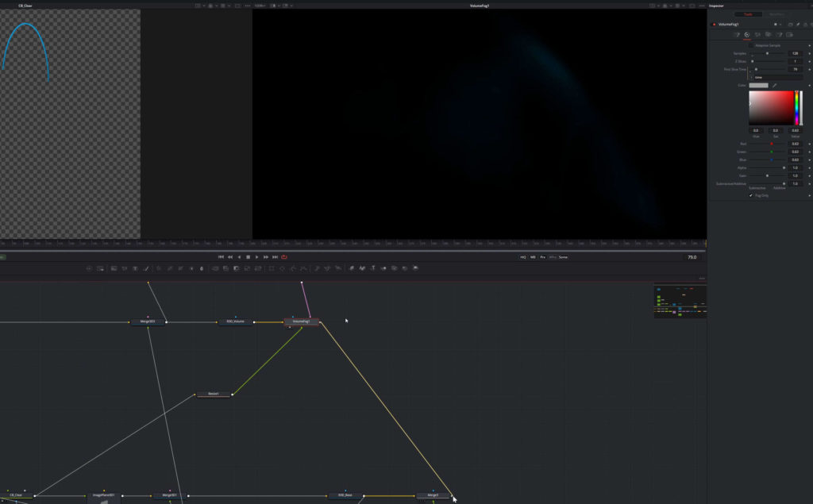The width and height of the screenshot is (813, 504).
Task: Open the active Color tab of VolumeFog1
Action: click(x=747, y=35)
